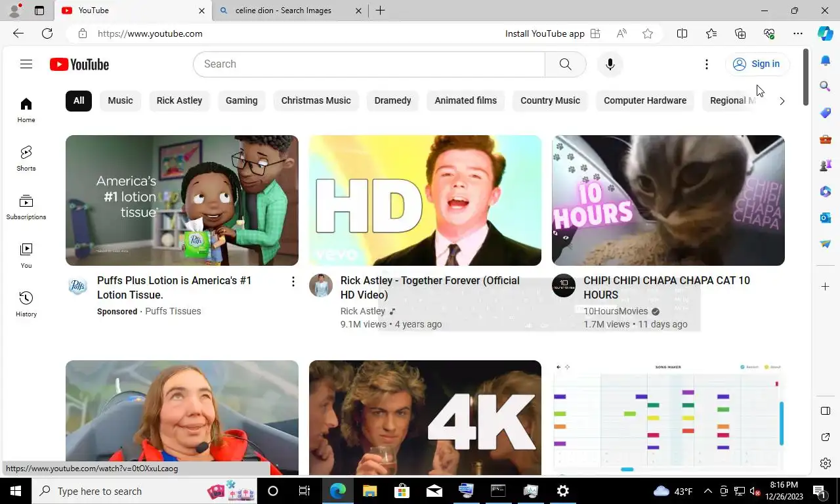Open Tab actions menu icon
Screen dimensions: 840x504
[39, 10]
